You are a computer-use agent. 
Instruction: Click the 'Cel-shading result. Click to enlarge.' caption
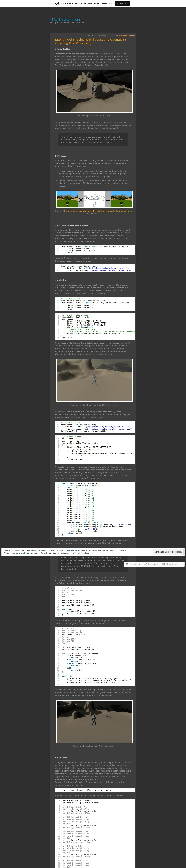[x=93, y=116]
